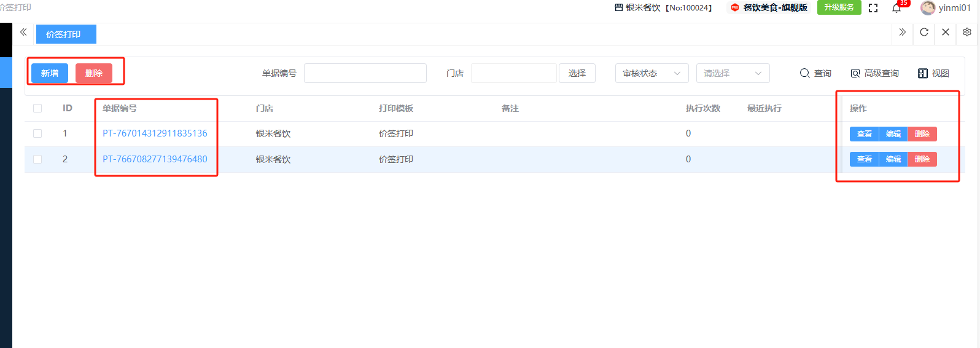This screenshot has width=980, height=348.
Task: Toggle fullscreen mode icon
Action: point(873,8)
